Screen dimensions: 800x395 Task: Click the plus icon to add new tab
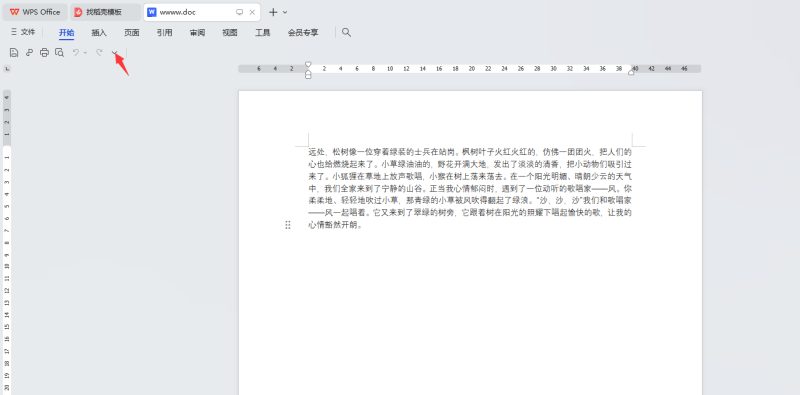coord(273,12)
